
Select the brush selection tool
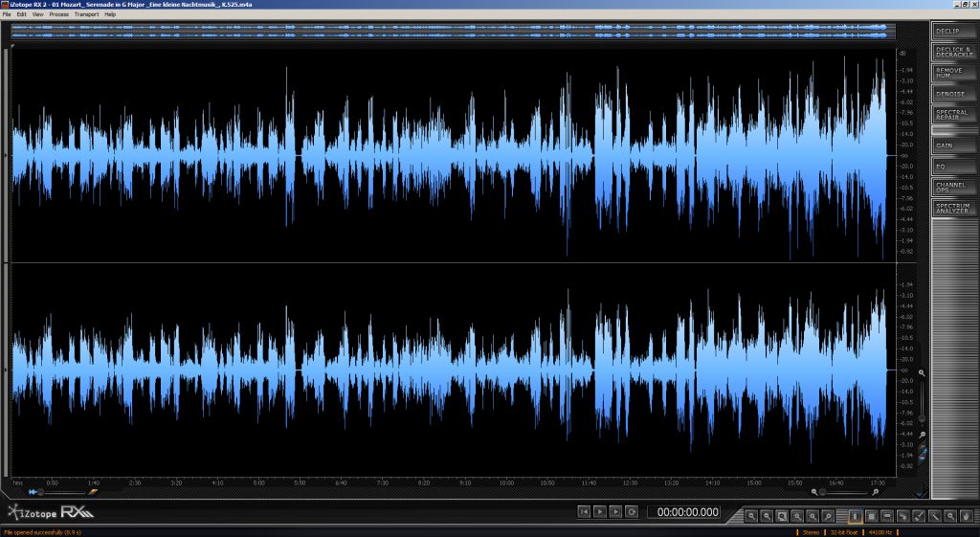pyautogui.click(x=919, y=516)
